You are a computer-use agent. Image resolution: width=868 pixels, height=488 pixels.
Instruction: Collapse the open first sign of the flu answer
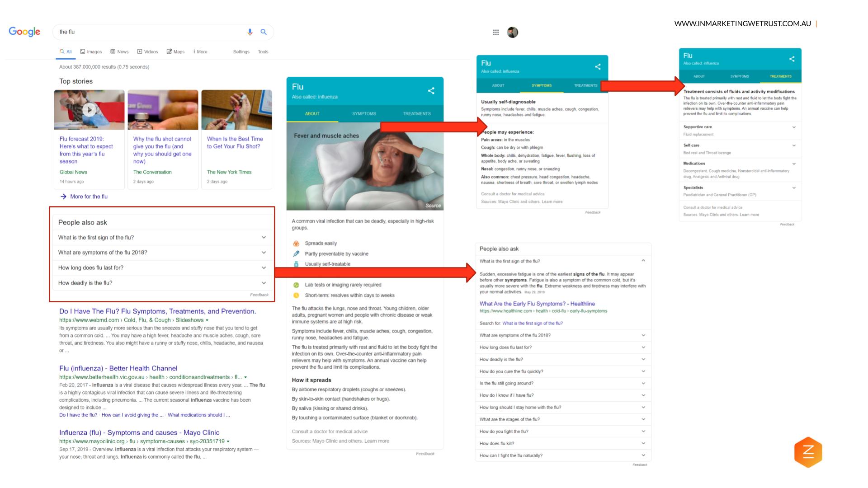pos(643,261)
